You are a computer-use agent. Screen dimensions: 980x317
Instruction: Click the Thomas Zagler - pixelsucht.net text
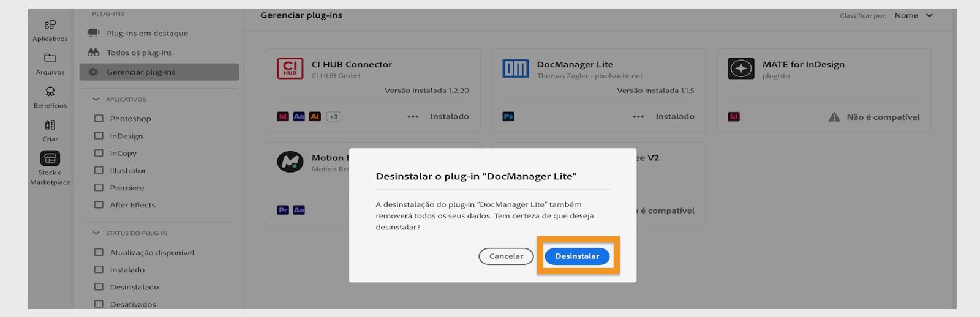tap(590, 76)
